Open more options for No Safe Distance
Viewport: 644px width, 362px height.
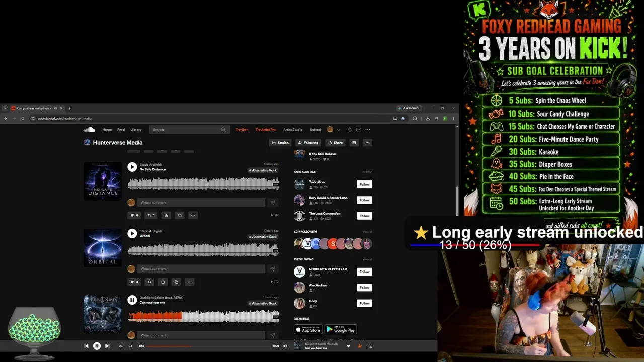pos(193,215)
